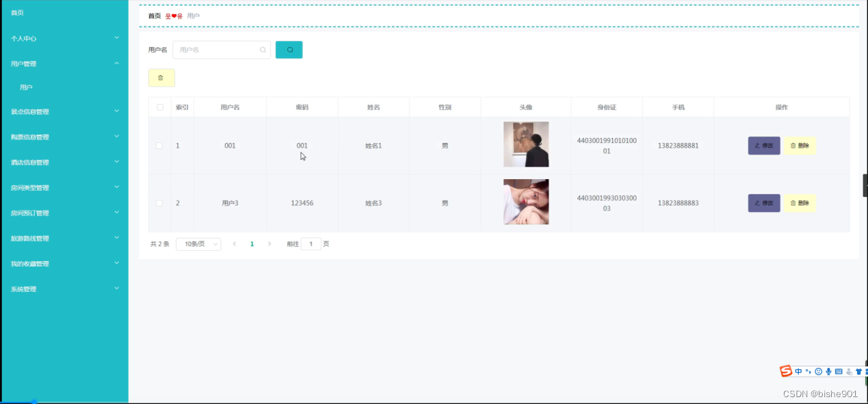Collapse 用户管理 using its up chevron
Viewport: 868px width, 404px height.
pyautogui.click(x=117, y=63)
